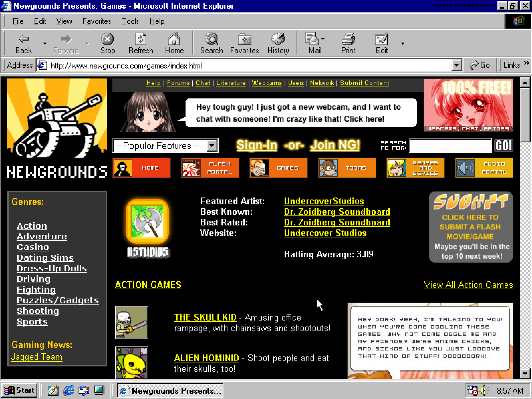Print the page via toolbar
Screen dimensions: 532x399
coord(348,44)
